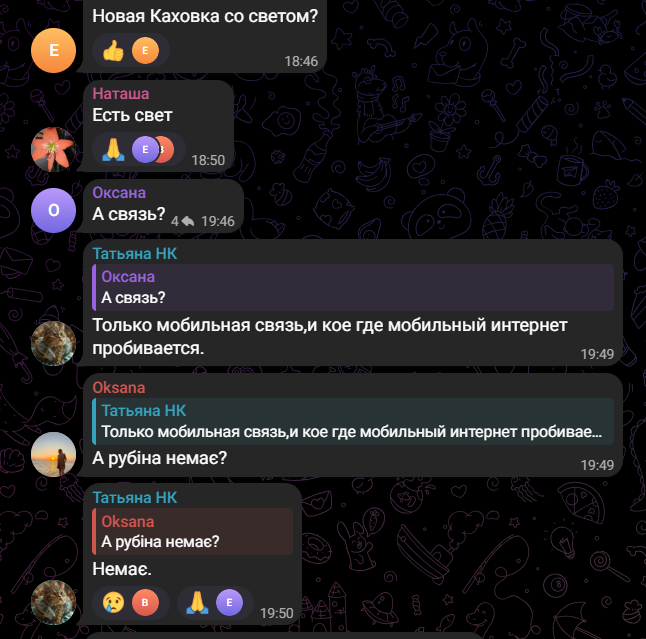Toggle praying hands reaction on Немає message

(x=215, y=603)
